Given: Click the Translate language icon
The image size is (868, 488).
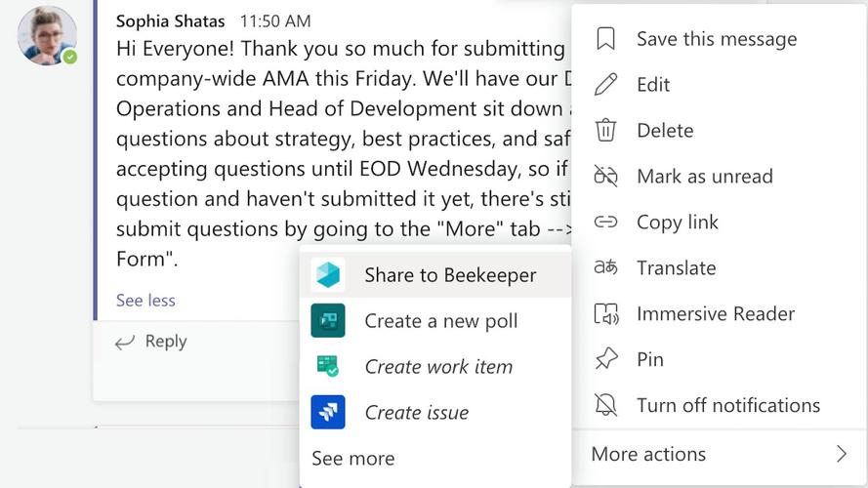Looking at the screenshot, I should (x=605, y=268).
